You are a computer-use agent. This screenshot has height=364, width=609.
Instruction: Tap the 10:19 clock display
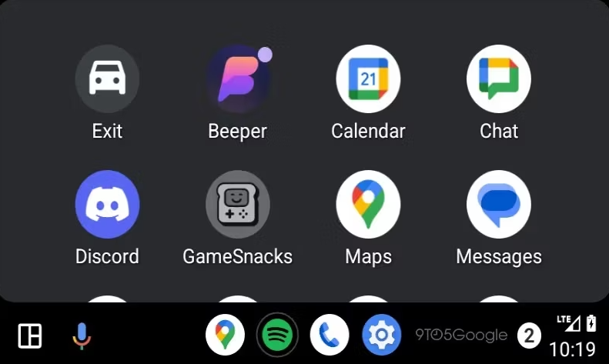pos(573,349)
